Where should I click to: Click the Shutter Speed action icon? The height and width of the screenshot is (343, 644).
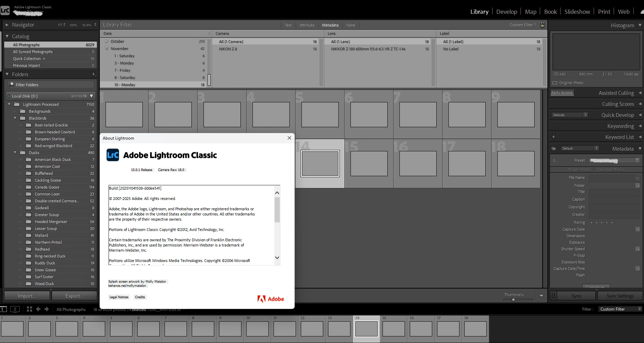click(x=637, y=249)
